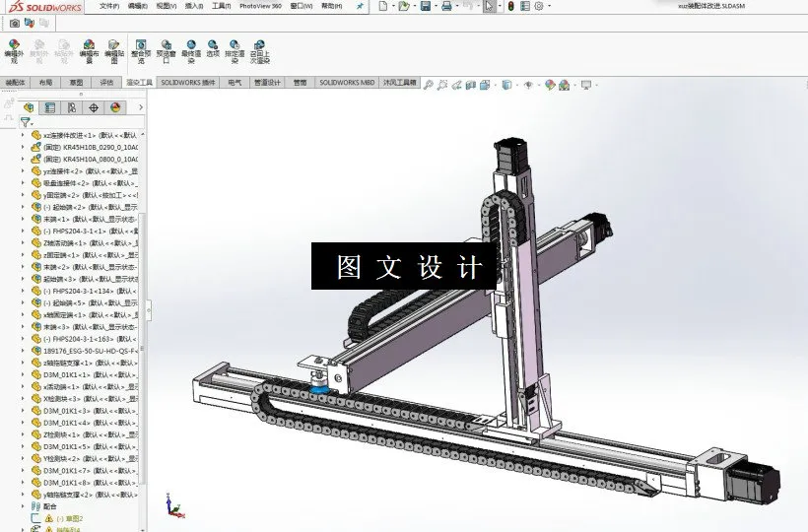The image size is (808, 532).
Task: Click the Edit Appearance (编辑外观) render tool
Action: (14, 51)
